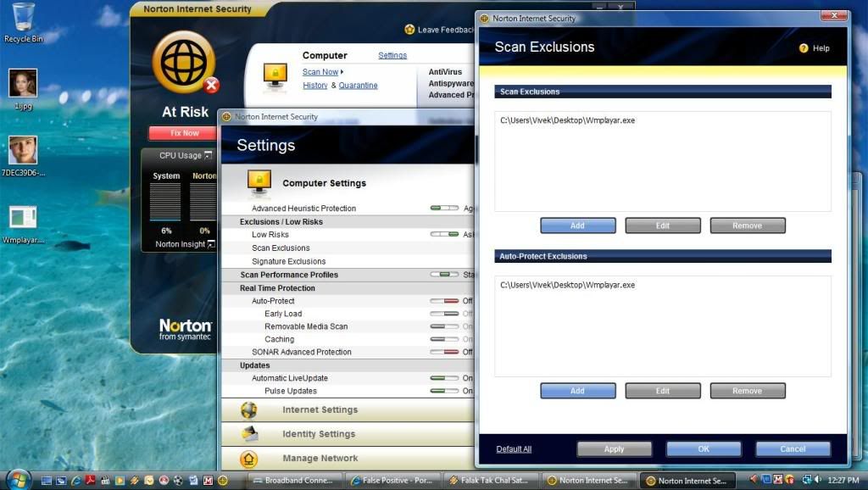Open the History link
The height and width of the screenshot is (490, 868).
coord(315,86)
